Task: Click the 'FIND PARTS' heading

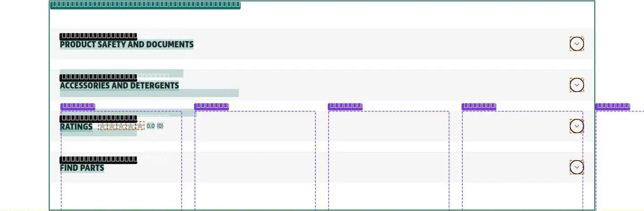Action: (82, 168)
